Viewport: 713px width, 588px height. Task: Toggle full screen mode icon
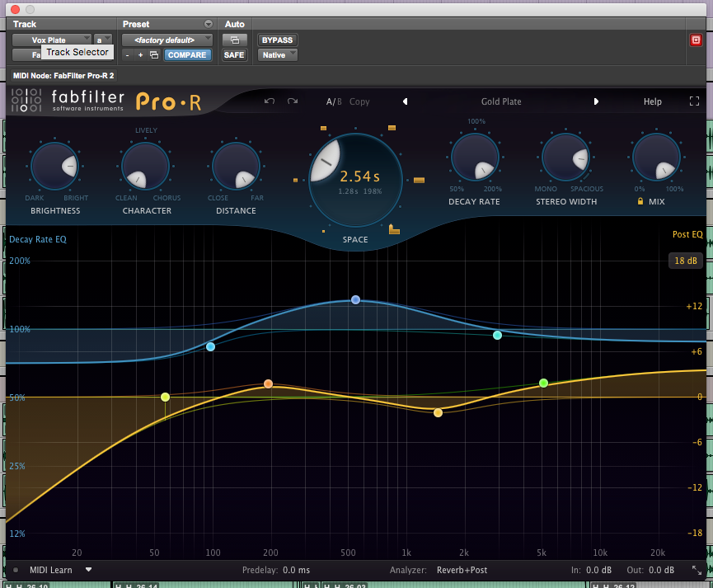(694, 101)
